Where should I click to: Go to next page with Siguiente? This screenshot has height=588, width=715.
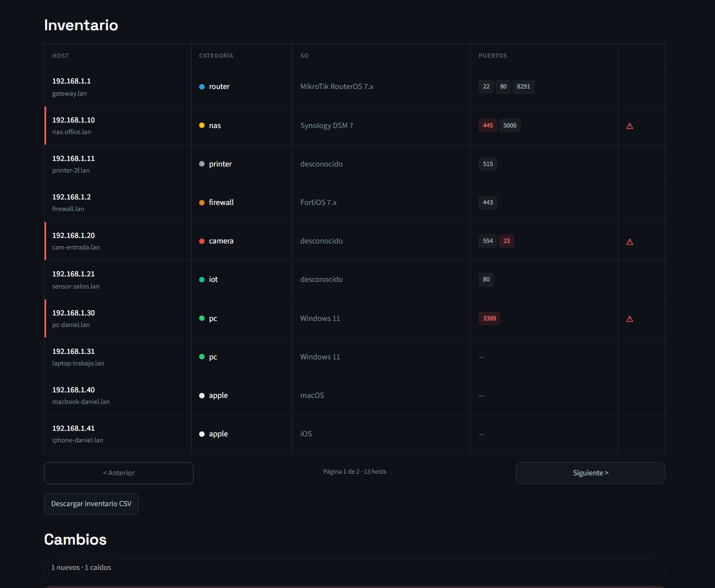point(590,473)
